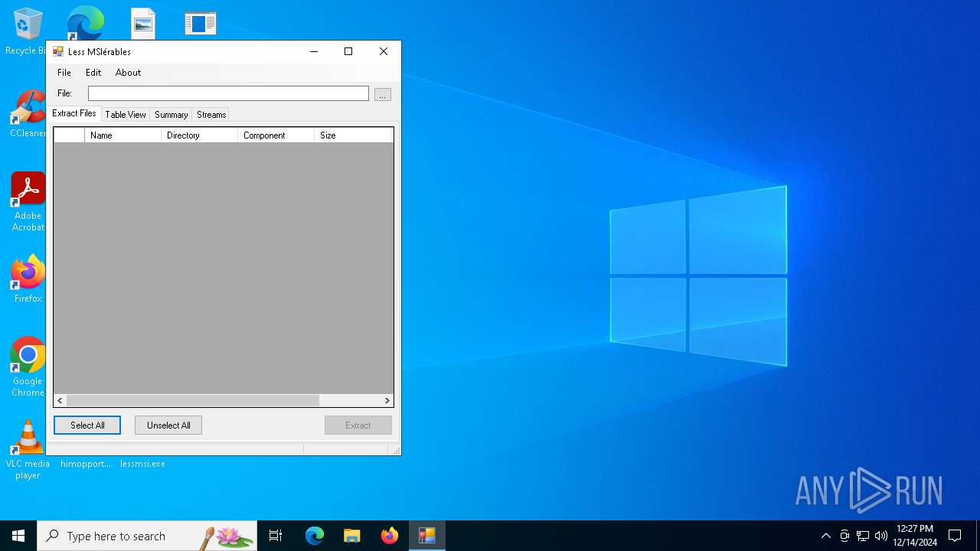Sort by the Name column header

pos(122,135)
